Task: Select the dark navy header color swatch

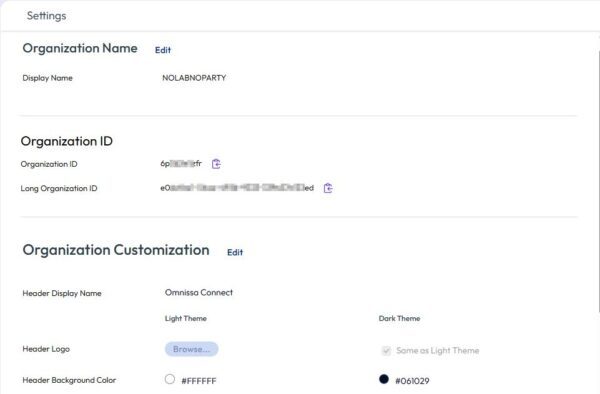Action: tap(384, 379)
